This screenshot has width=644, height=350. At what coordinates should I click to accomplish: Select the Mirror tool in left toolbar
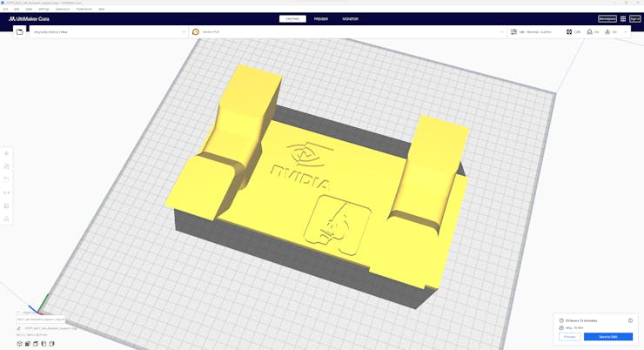tap(7, 192)
